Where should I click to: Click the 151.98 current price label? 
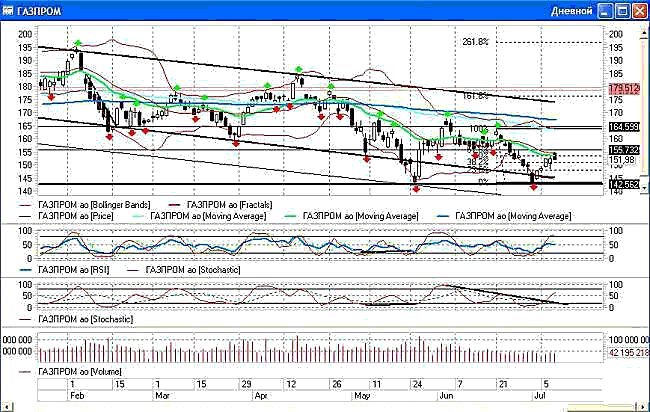(x=622, y=160)
